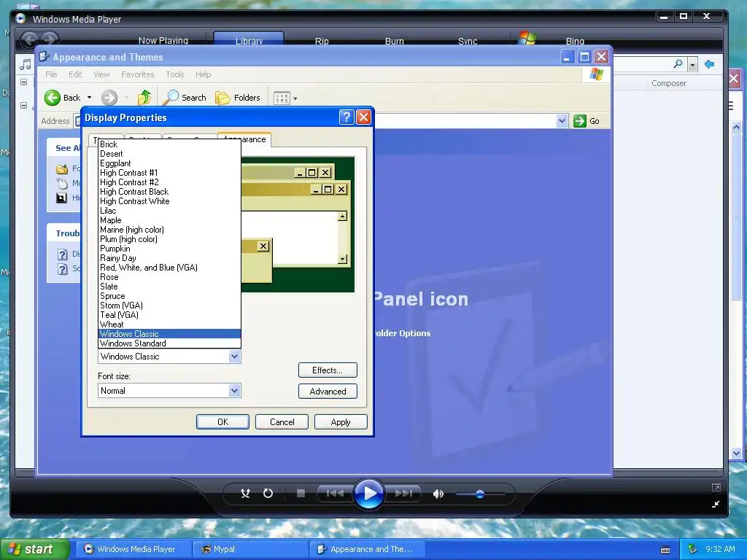Screen dimensions: 747x560
Task: Click Cancel in Display Properties
Action: click(282, 422)
